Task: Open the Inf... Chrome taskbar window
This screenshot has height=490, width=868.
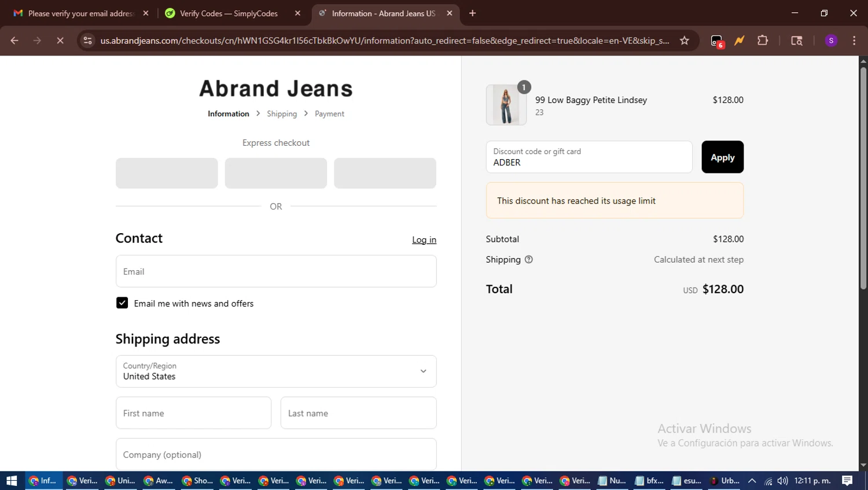Action: (44, 481)
